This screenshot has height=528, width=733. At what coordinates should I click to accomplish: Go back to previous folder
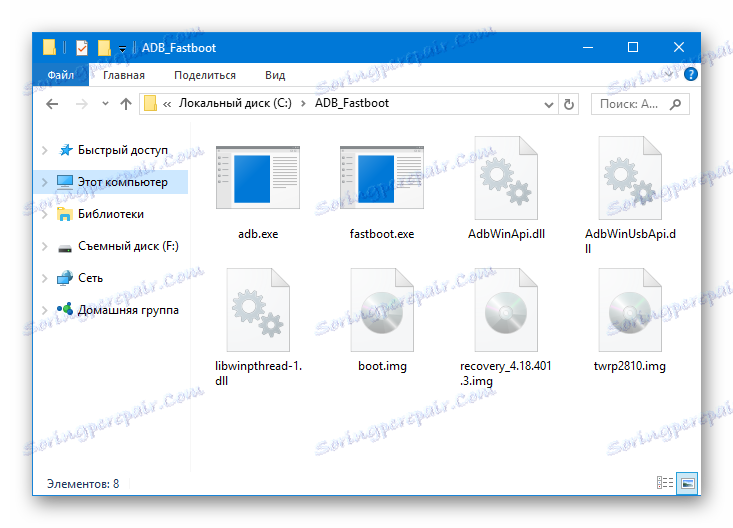pos(52,104)
